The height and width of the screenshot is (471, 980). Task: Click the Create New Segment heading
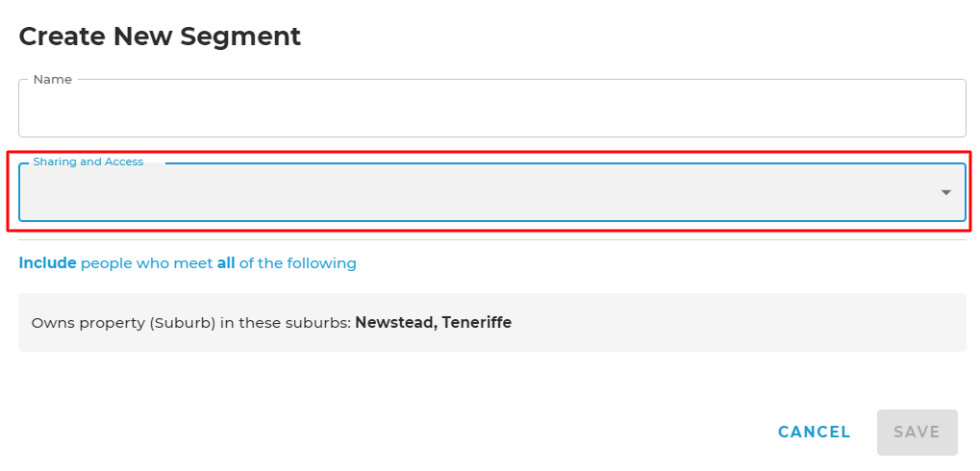click(160, 37)
